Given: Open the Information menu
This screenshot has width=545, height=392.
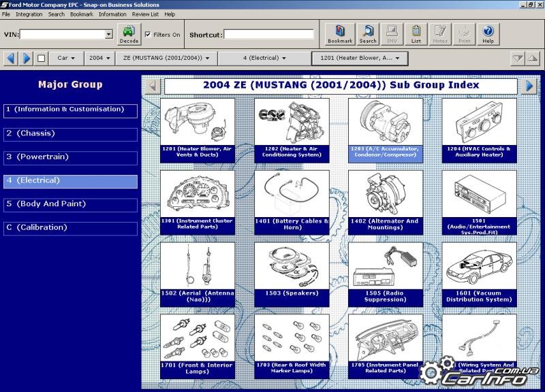Looking at the screenshot, I should [x=112, y=14].
